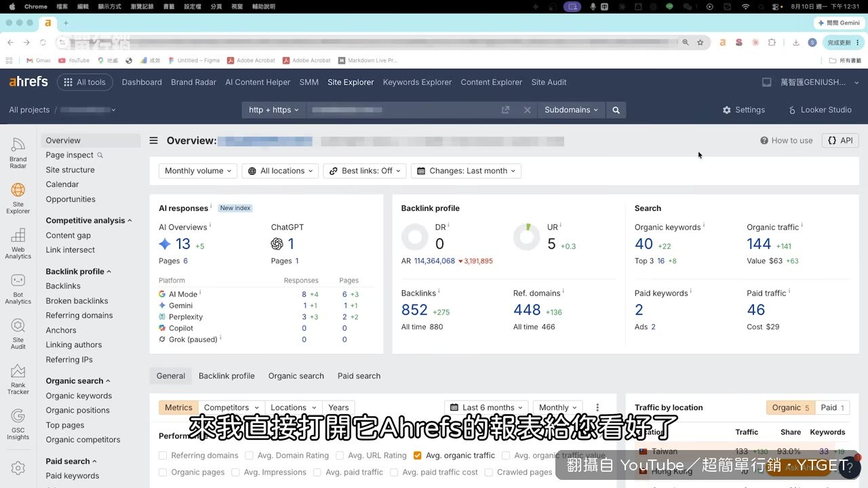The width and height of the screenshot is (868, 488).
Task: Enable Referring domains checkbox
Action: (163, 455)
